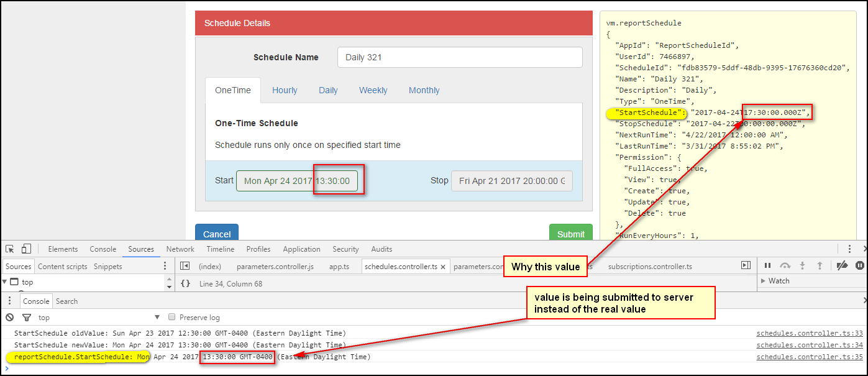Click the console prompt input line
868x376 pixels.
pos(435,369)
